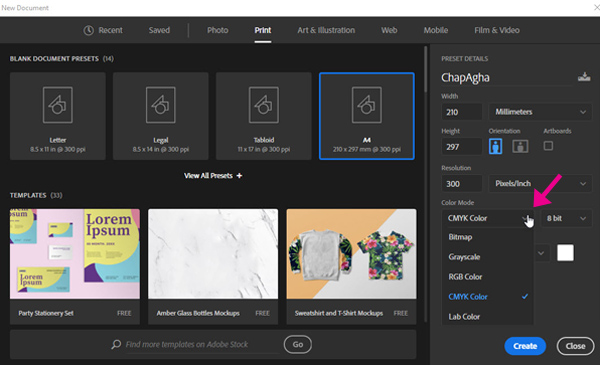The width and height of the screenshot is (600, 365).
Task: Open the Amber Glass Bottles Mockups template
Action: (x=213, y=266)
